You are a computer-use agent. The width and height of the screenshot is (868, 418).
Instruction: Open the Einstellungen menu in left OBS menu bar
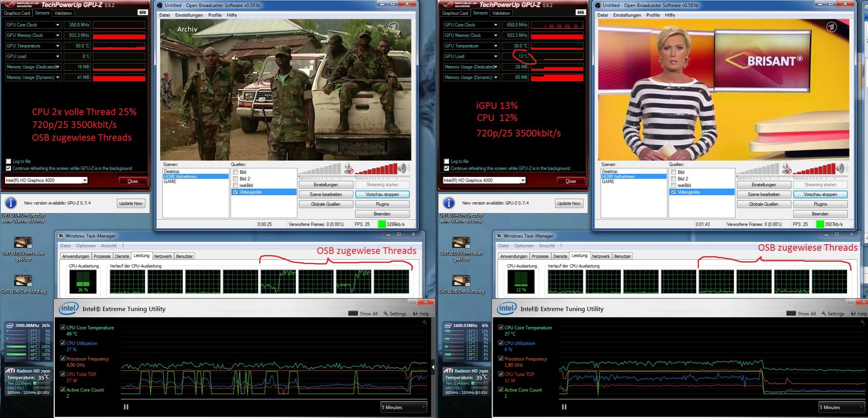point(189,15)
